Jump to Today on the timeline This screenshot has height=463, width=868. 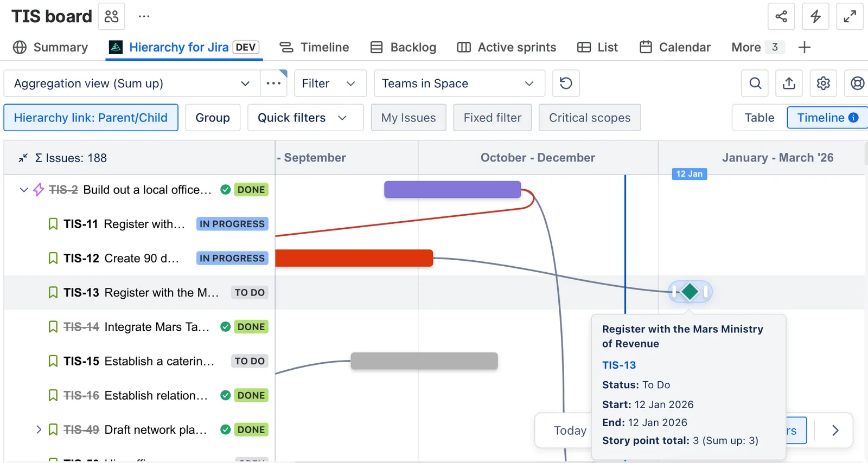[x=570, y=430]
